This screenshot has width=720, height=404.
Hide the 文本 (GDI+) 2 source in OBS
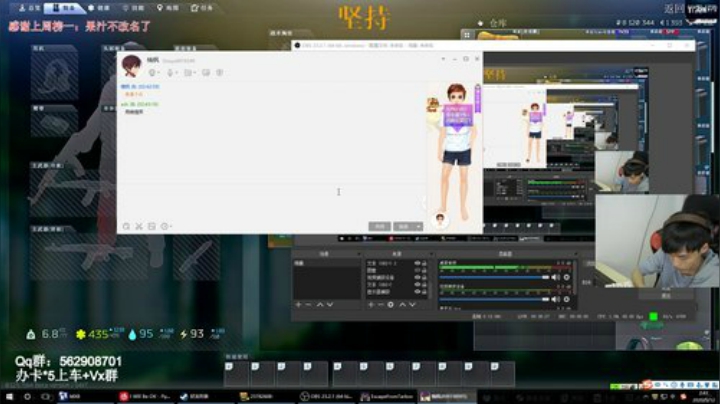tap(417, 263)
